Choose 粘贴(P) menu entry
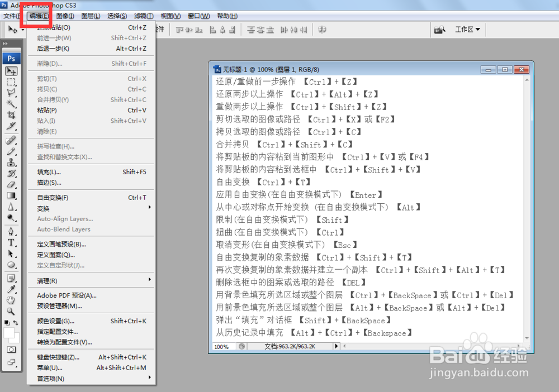The image size is (559, 392). point(91,110)
